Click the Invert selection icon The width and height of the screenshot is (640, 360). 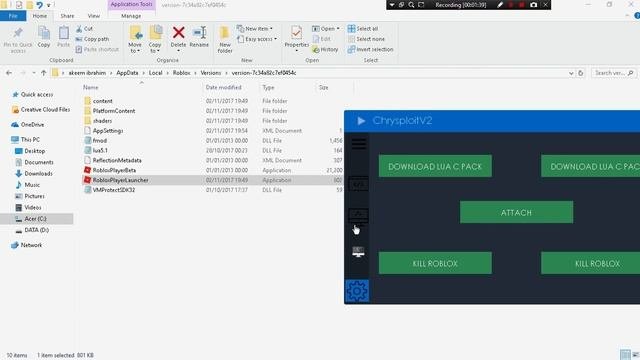[x=351, y=49]
